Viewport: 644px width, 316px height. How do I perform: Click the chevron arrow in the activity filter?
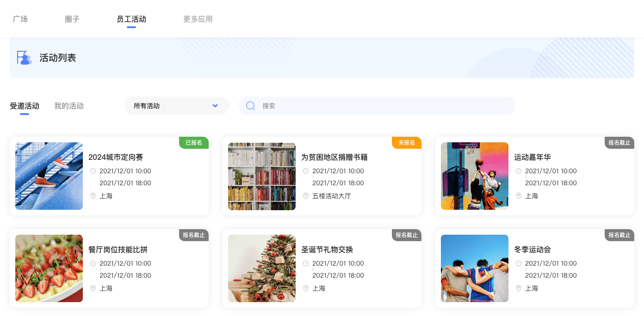[215, 106]
